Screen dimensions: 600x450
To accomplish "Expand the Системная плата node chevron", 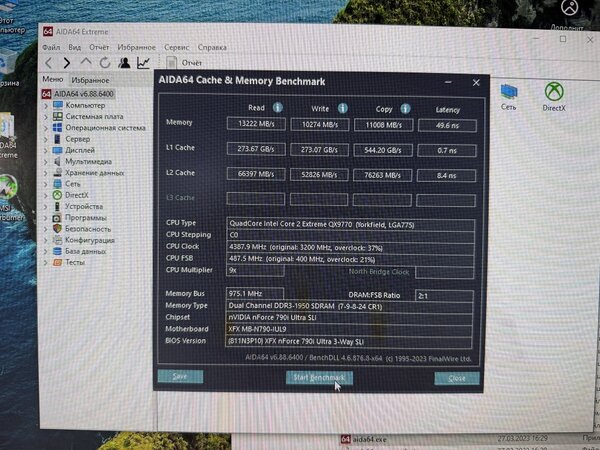I will pos(46,117).
